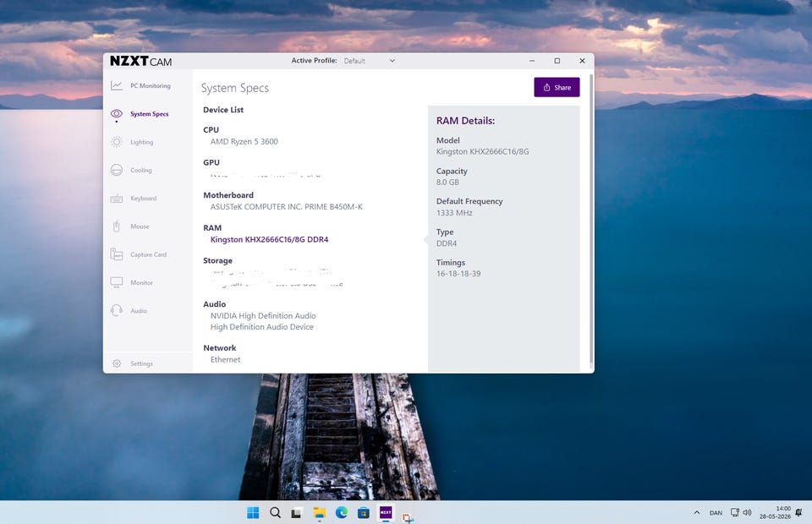Open taskbar Search

[275, 513]
